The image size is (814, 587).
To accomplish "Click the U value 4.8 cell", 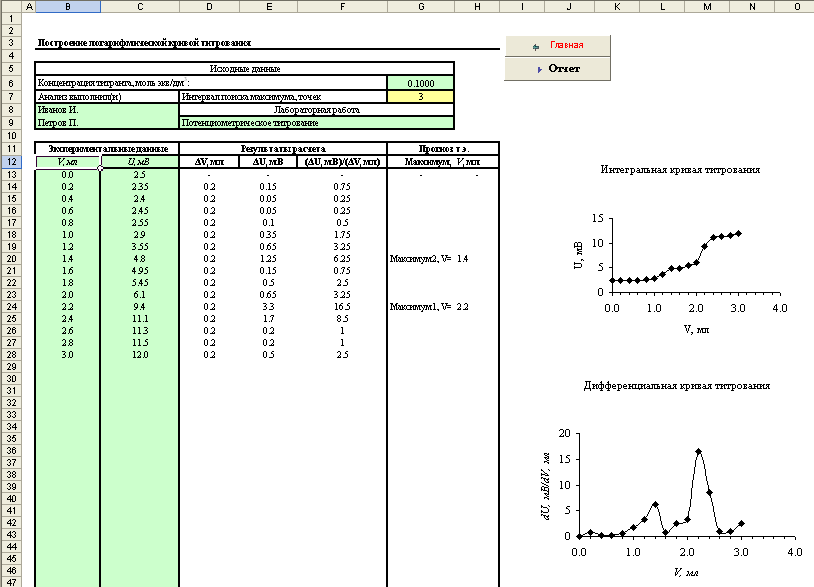I will tap(140, 258).
